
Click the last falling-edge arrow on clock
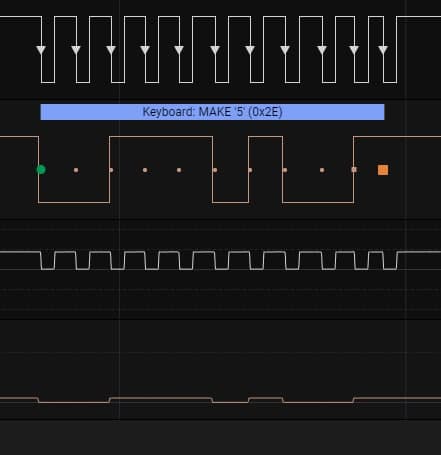[x=383, y=50]
